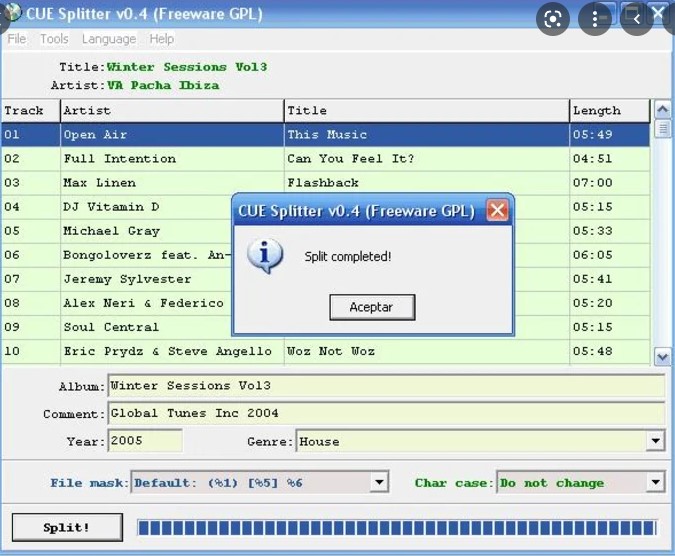Click the length 05:48 cell
Screen dimensions: 675x556
[x=610, y=352]
